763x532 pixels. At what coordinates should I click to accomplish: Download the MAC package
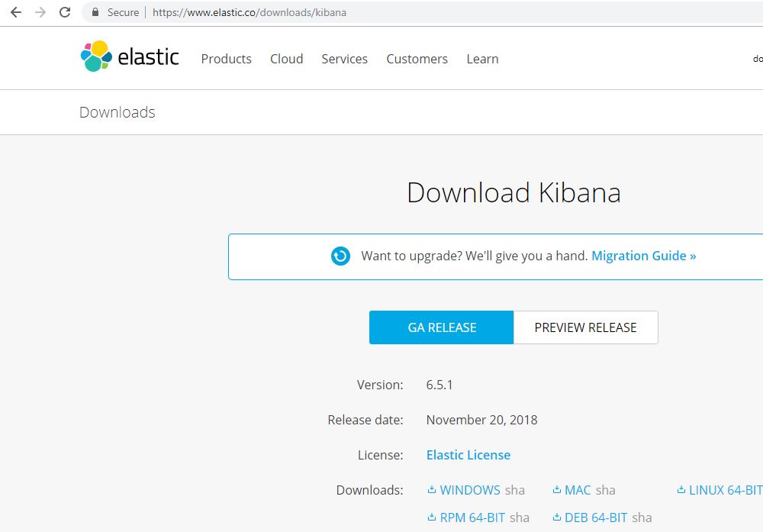[x=578, y=490]
